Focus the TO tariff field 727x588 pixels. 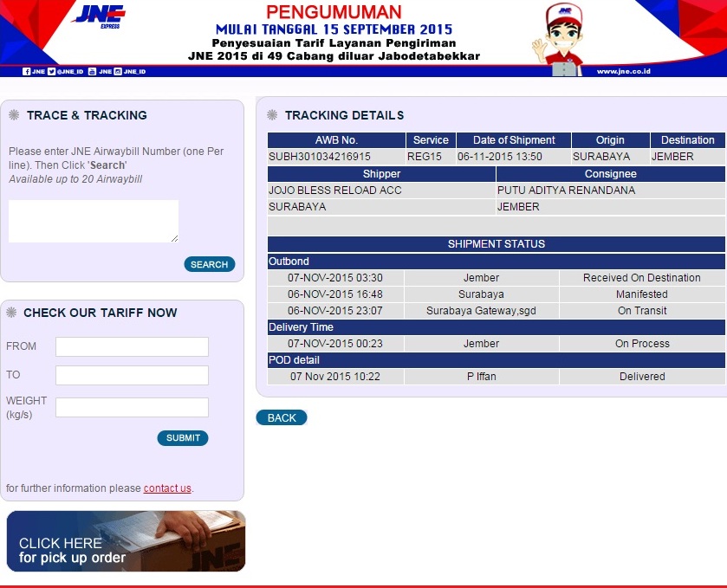click(x=132, y=375)
